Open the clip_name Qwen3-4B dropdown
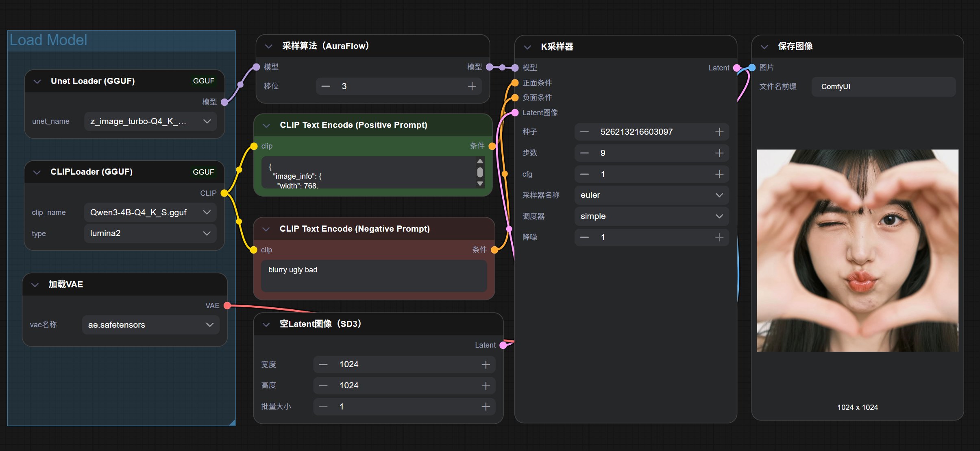Screen dimensions: 980x451 click(150, 212)
